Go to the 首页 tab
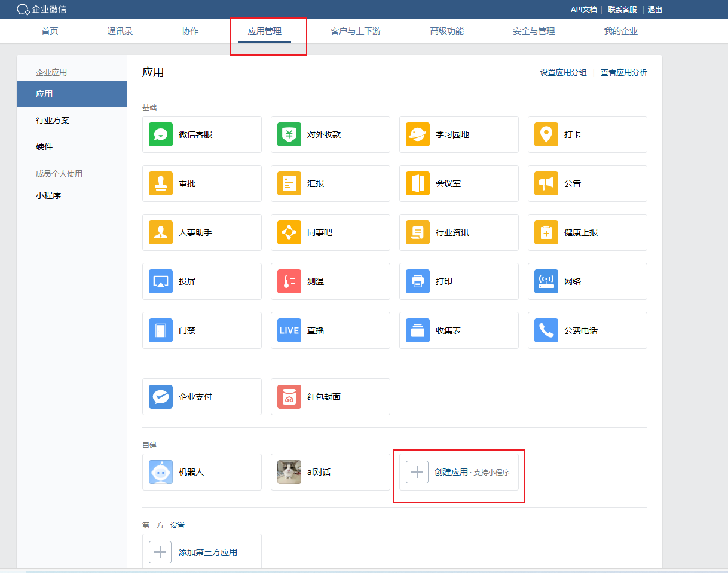The width and height of the screenshot is (728, 573). (x=50, y=31)
